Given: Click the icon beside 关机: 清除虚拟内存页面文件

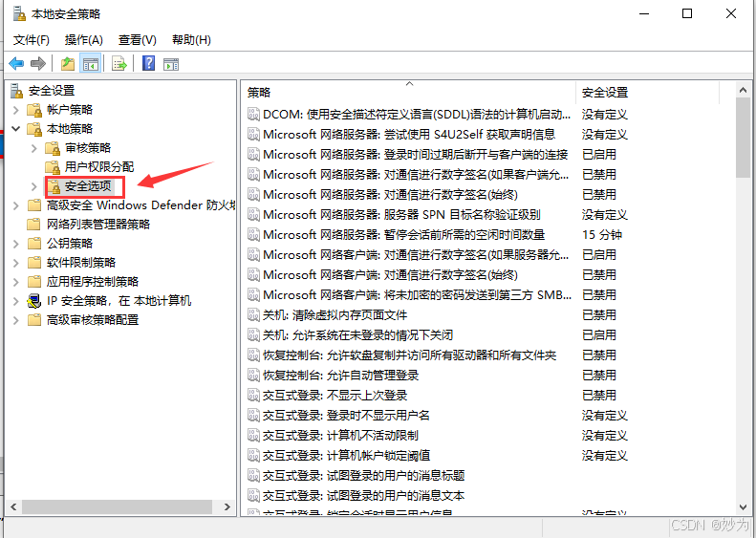Looking at the screenshot, I should click(253, 314).
